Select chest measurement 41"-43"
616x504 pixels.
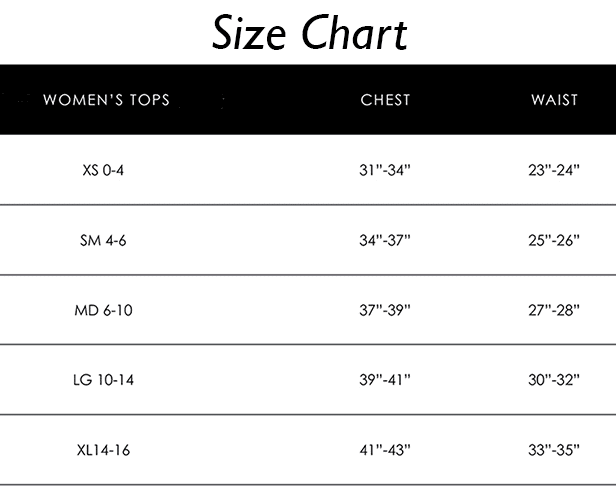(x=385, y=450)
